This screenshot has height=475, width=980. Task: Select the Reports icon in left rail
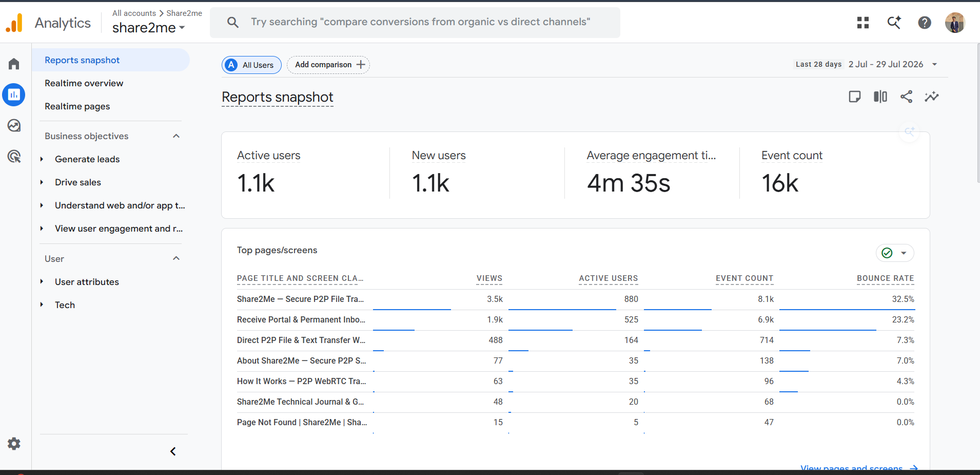(14, 94)
